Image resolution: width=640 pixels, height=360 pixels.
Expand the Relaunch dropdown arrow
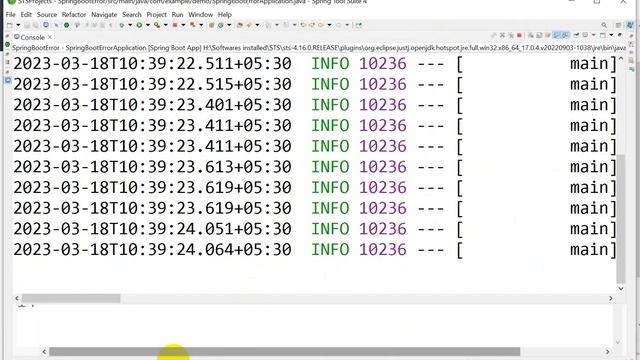201,25
